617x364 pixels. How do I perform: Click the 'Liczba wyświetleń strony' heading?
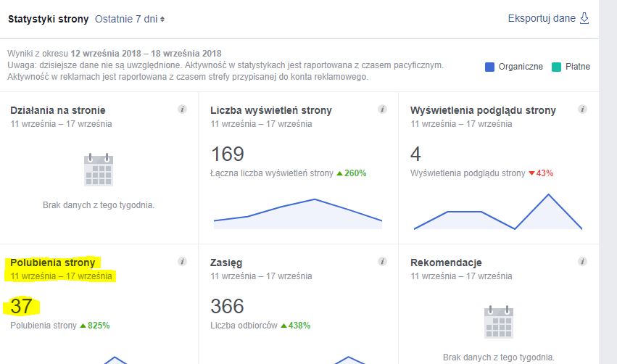[271, 110]
